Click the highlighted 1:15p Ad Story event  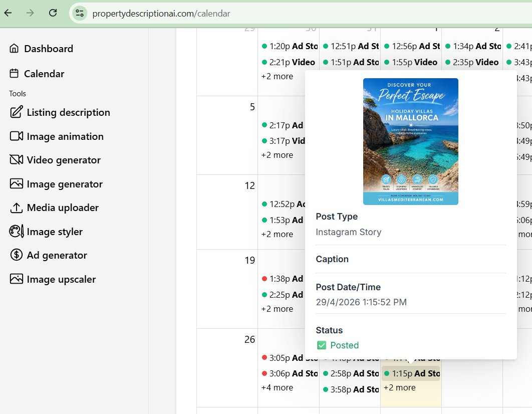(x=412, y=373)
